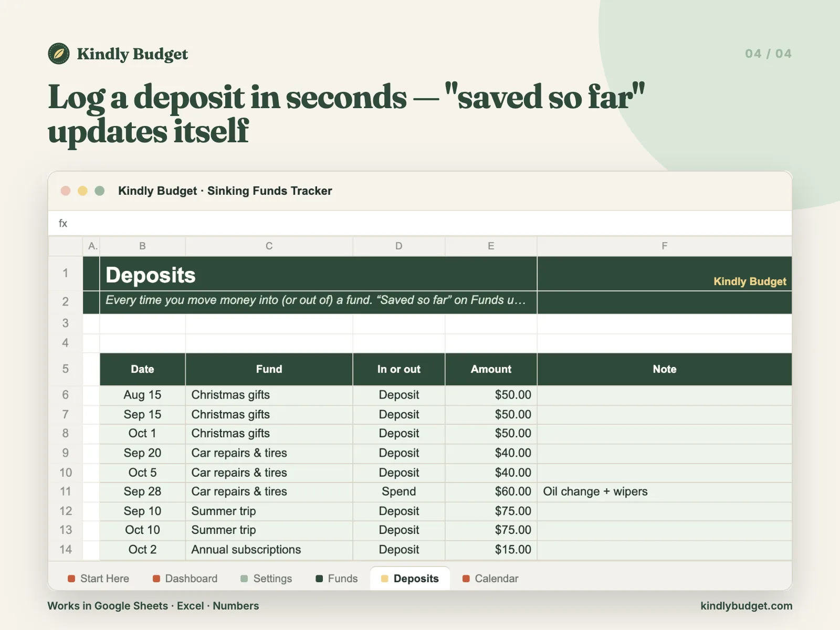Image resolution: width=840 pixels, height=630 pixels.
Task: Select column D header
Action: point(399,246)
